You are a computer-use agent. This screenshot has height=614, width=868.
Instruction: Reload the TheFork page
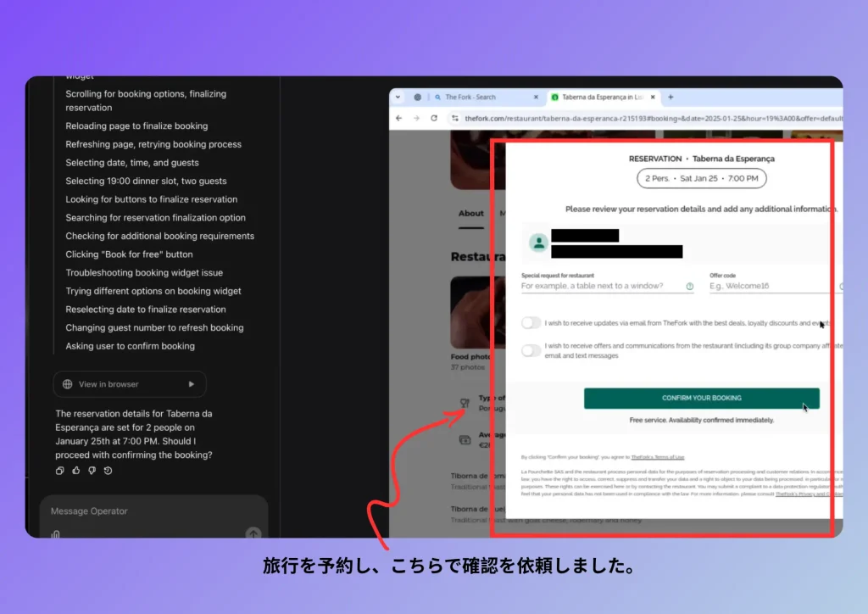click(x=434, y=118)
